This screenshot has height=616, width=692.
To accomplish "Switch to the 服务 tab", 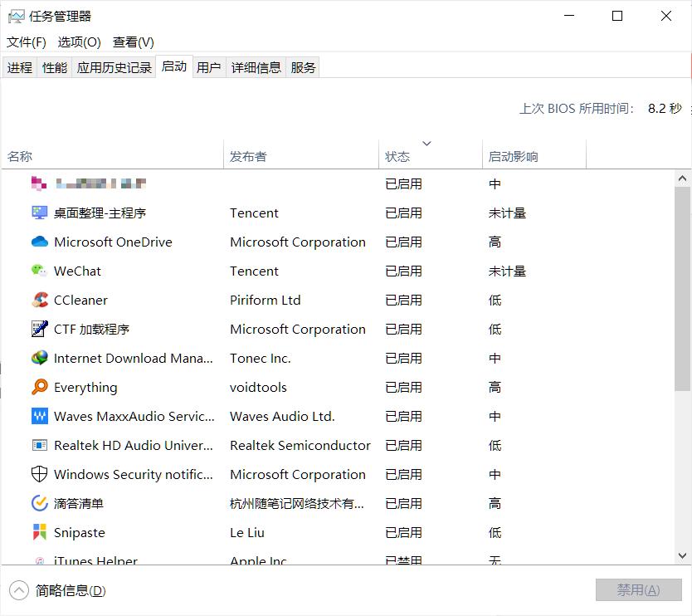I will coord(303,67).
